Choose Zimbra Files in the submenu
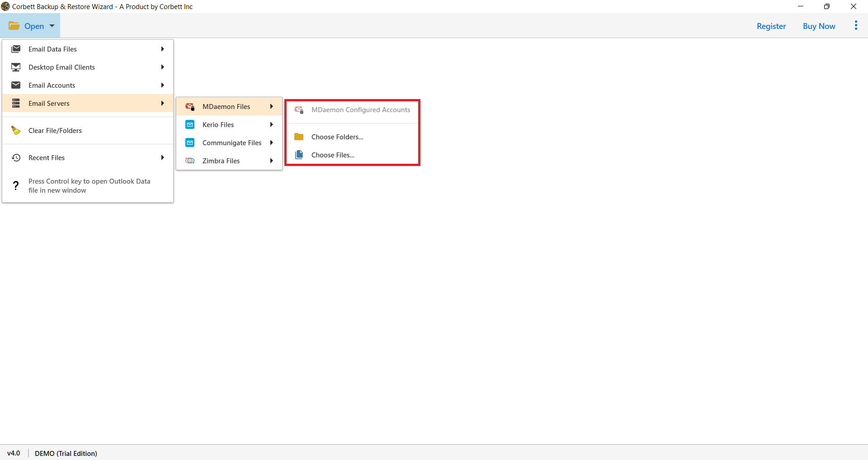Viewport: 868px width, 460px height. [229, 161]
